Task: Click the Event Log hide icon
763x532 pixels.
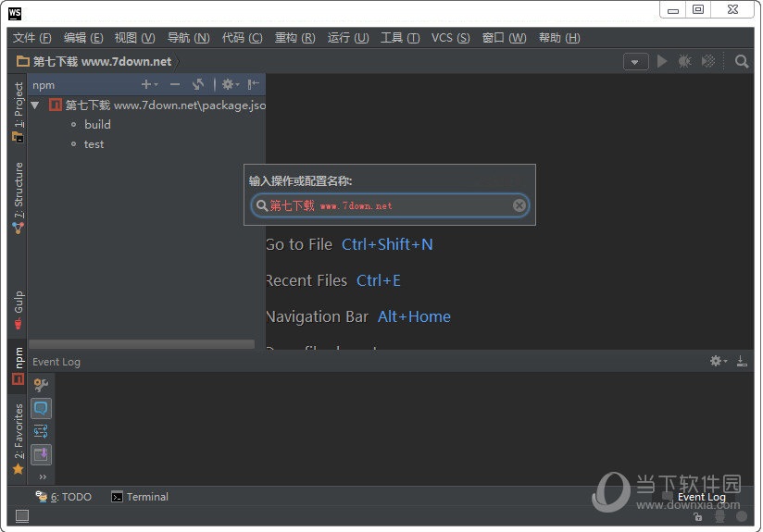Action: 742,361
